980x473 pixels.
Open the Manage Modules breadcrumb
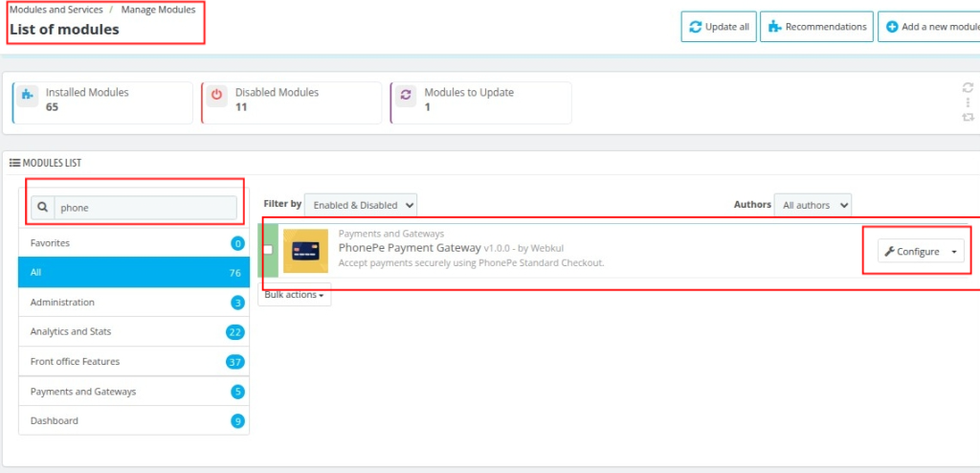click(x=158, y=10)
